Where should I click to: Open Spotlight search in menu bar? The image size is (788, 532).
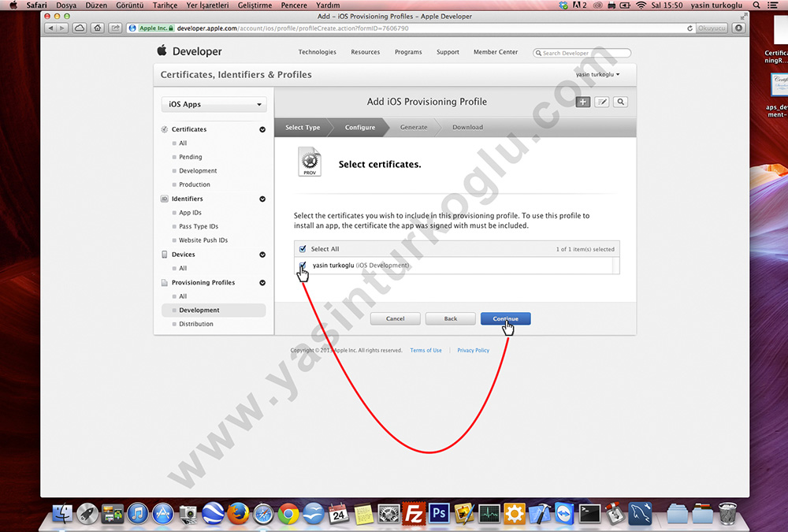click(756, 5)
